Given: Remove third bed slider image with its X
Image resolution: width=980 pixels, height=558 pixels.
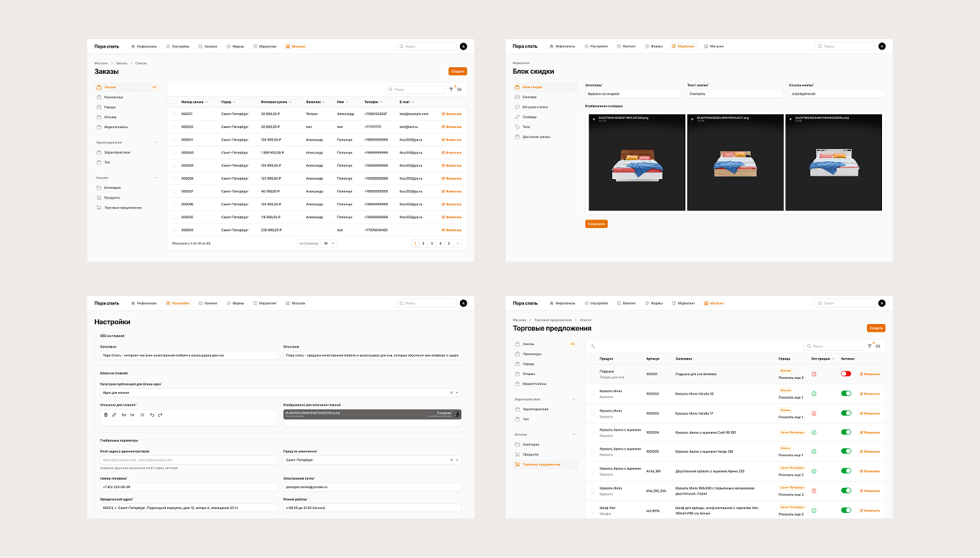Looking at the screenshot, I should (791, 119).
